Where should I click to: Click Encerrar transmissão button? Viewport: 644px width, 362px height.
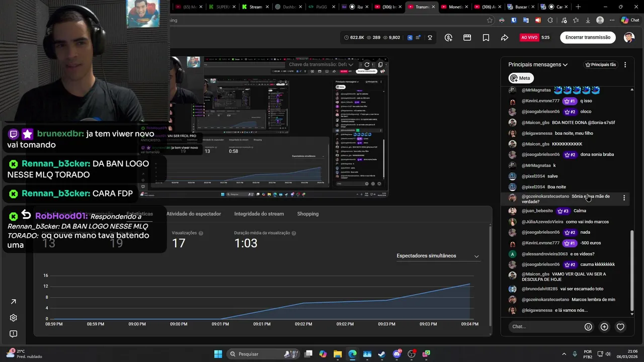588,38
